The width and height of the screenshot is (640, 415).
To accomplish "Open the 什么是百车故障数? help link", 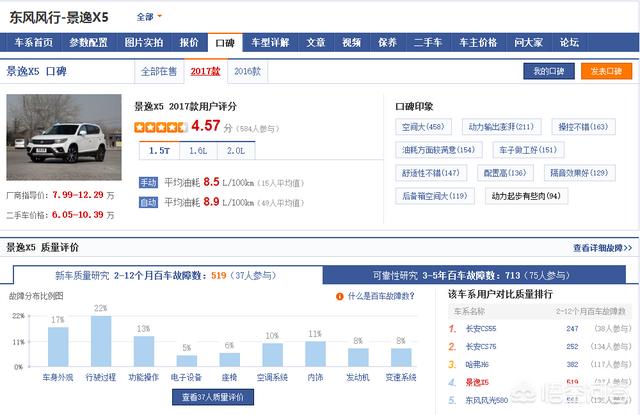I will click(381, 296).
